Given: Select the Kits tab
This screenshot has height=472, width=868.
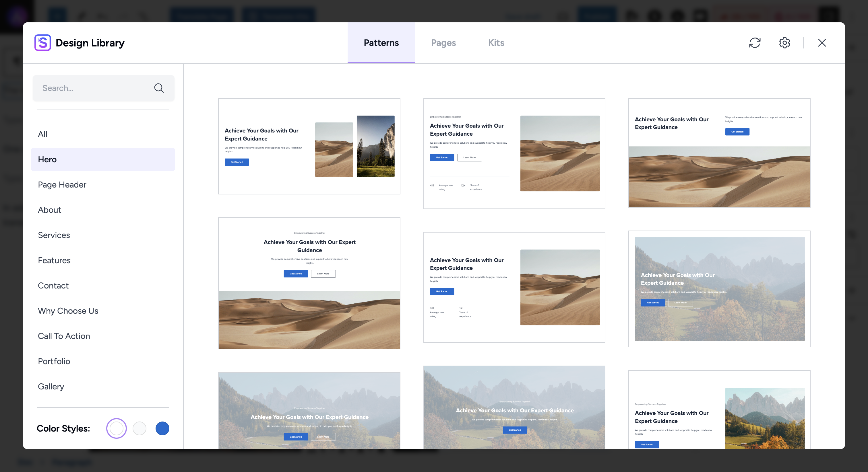Looking at the screenshot, I should click(x=496, y=42).
